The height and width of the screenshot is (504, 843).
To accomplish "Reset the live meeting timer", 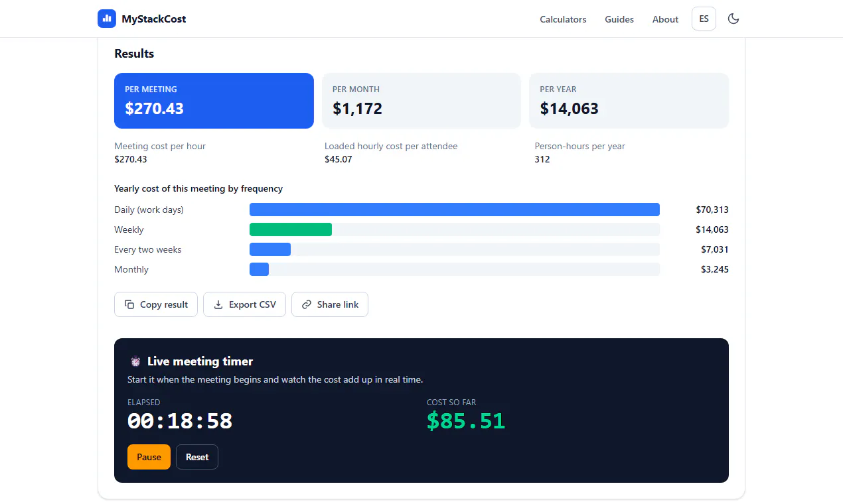I will click(197, 457).
